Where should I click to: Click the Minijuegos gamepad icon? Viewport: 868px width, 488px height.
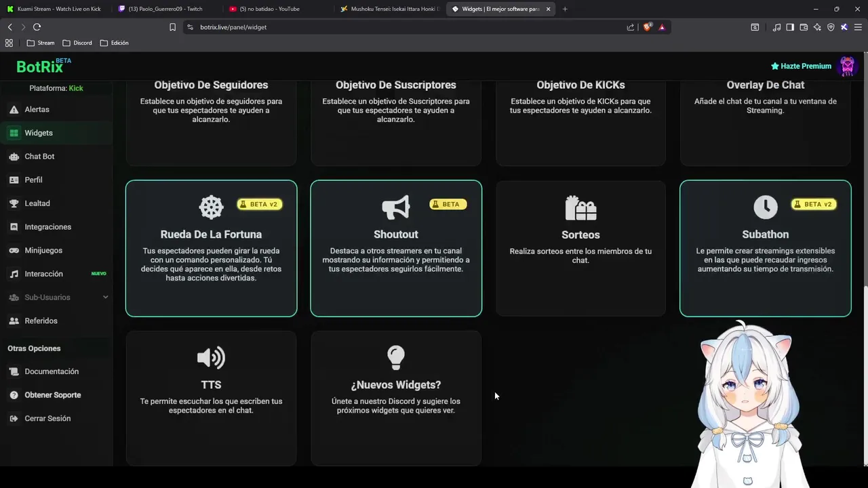point(14,250)
